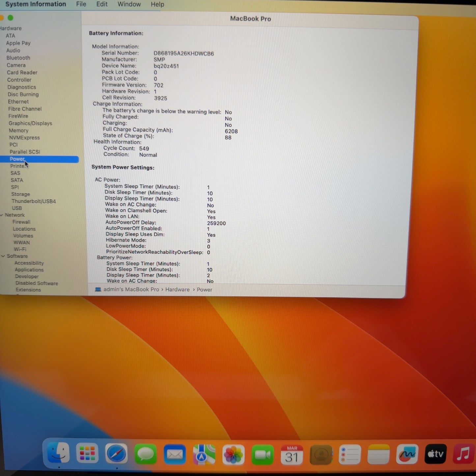The height and width of the screenshot is (476, 476).
Task: Open Photos from the Dock
Action: point(233,454)
